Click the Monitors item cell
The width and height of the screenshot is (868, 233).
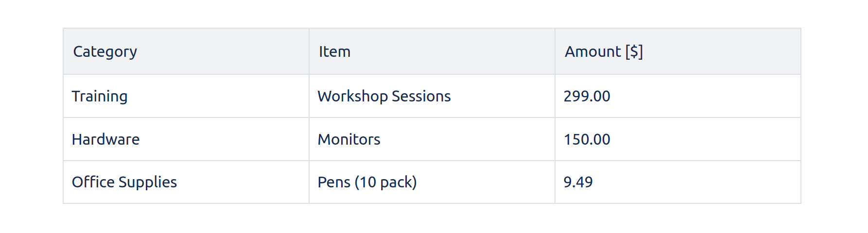[349, 139]
